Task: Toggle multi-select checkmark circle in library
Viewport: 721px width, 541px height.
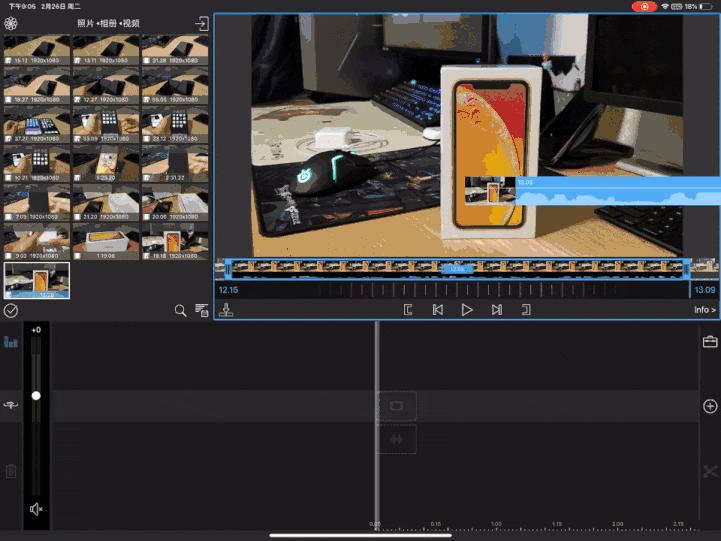Action: pos(11,311)
